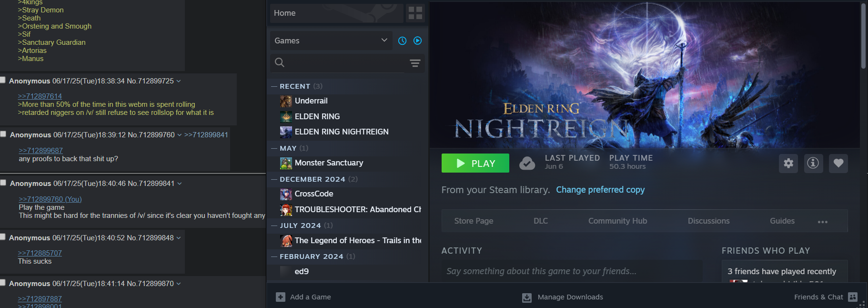868x308 pixels.
Task: Open the Discussions tab
Action: point(708,221)
